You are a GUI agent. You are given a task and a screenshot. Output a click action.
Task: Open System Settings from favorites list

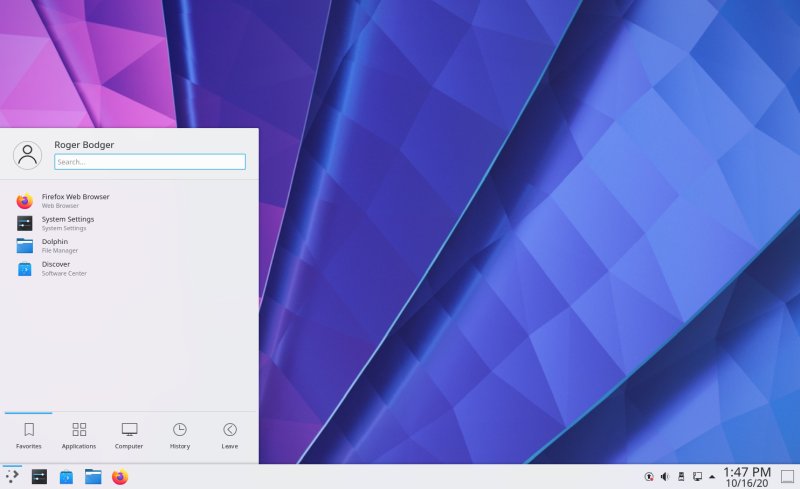(130, 223)
